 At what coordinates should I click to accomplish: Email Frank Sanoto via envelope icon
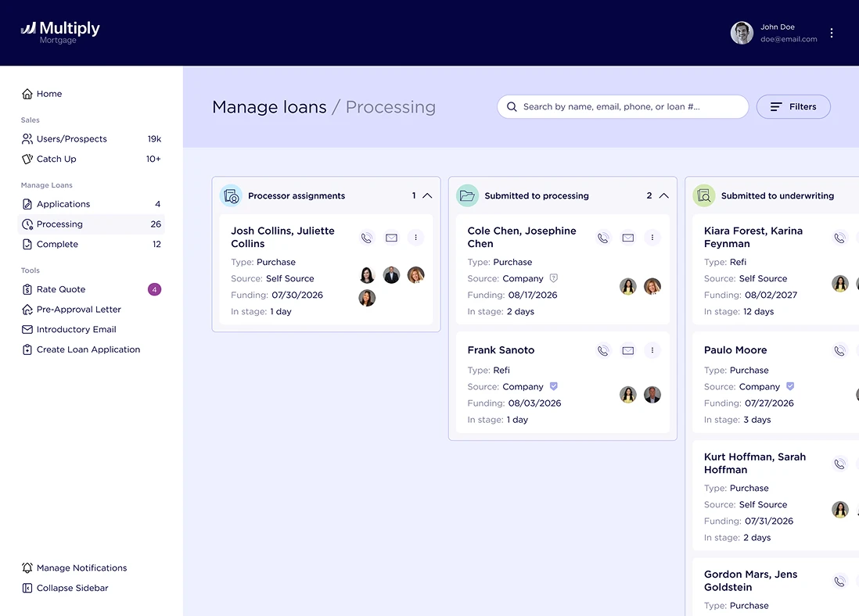point(627,350)
